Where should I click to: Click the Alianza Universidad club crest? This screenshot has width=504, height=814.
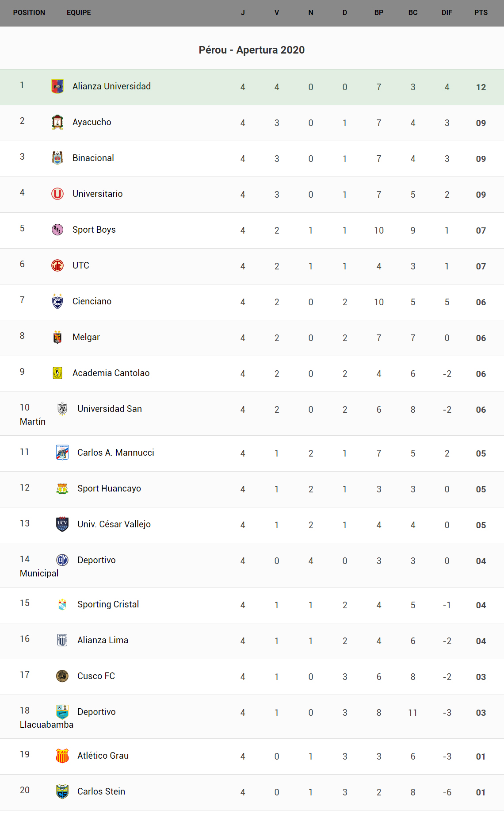click(57, 86)
